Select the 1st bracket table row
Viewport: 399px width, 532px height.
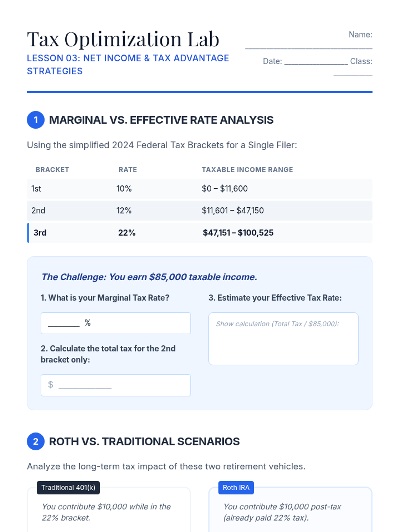[199, 189]
